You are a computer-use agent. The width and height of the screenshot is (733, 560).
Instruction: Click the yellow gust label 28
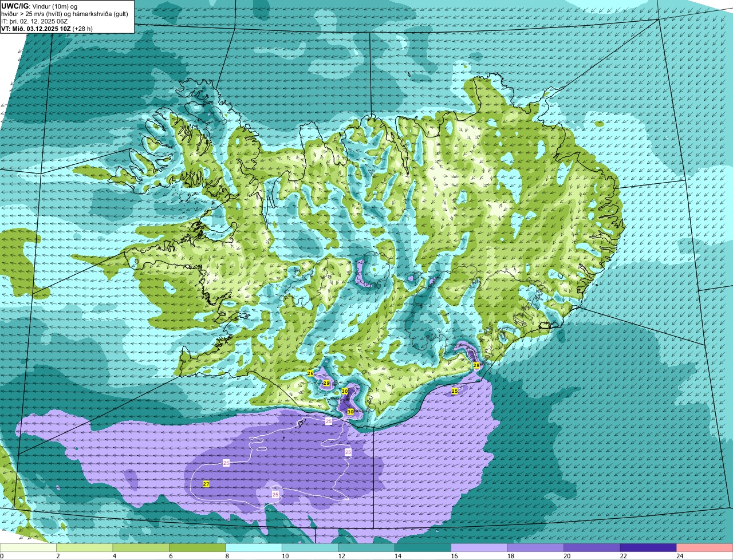click(476, 365)
